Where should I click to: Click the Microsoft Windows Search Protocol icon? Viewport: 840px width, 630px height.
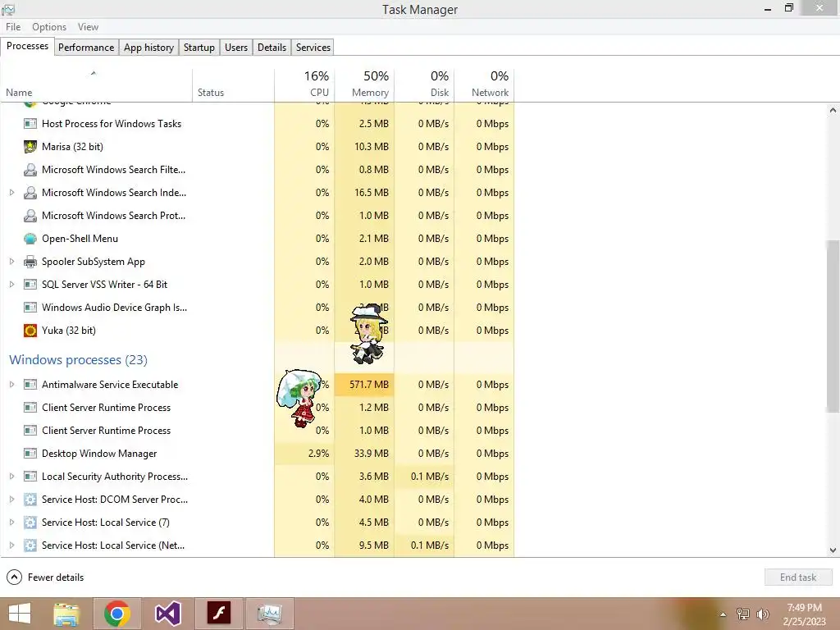30,216
